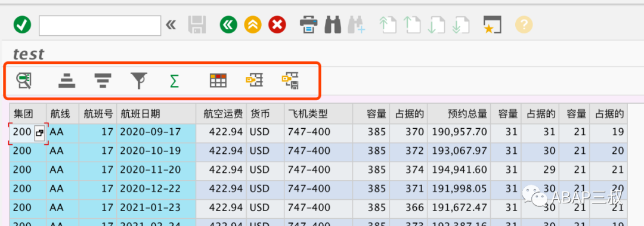The image size is (644, 226).
Task: Click the Find Next binoculars-plus icon
Action: click(356, 25)
